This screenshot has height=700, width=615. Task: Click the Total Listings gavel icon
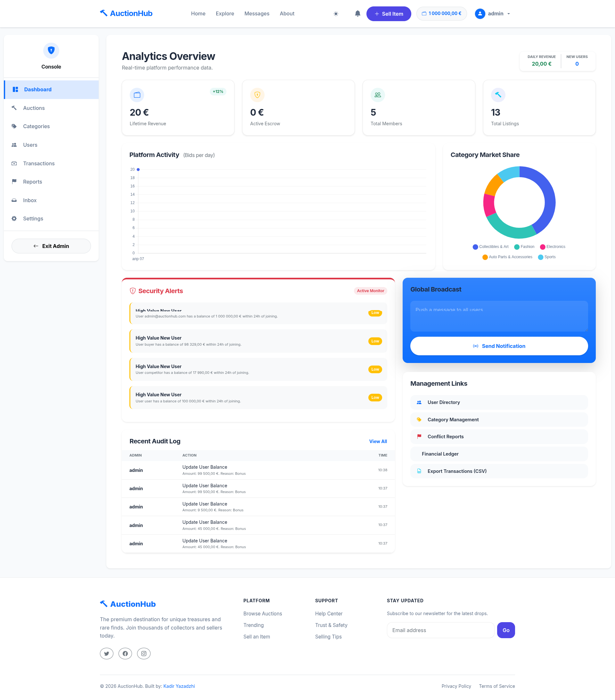[x=498, y=95]
